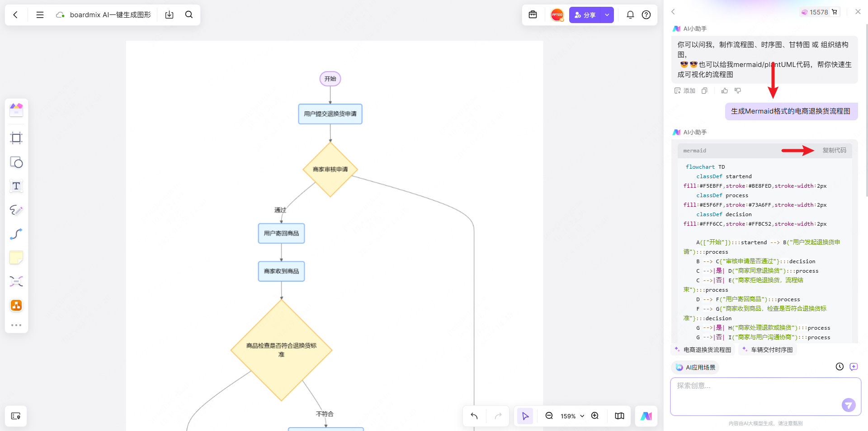Open the minimap icon
Screen dimensions: 868x431
(619, 416)
